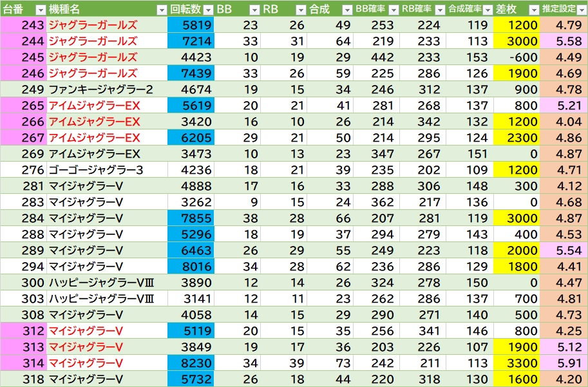
Task: Click combined probability cell 107
Action: click(469, 347)
